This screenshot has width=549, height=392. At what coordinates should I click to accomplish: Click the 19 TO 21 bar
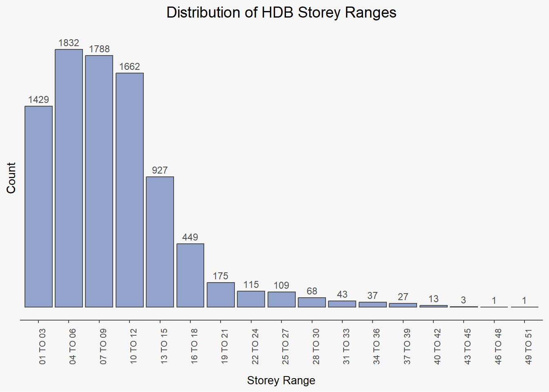pos(221,294)
